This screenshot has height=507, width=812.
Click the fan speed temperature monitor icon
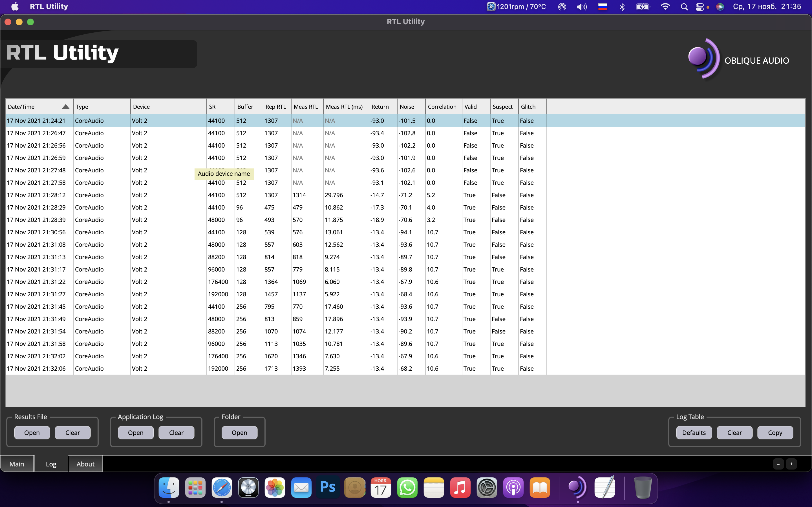point(491,7)
